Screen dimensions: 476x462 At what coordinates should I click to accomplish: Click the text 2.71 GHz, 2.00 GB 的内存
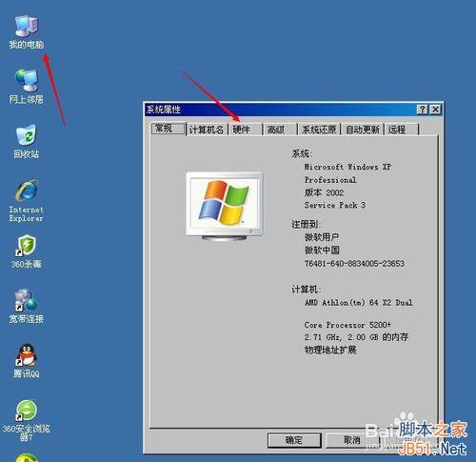pos(356,337)
